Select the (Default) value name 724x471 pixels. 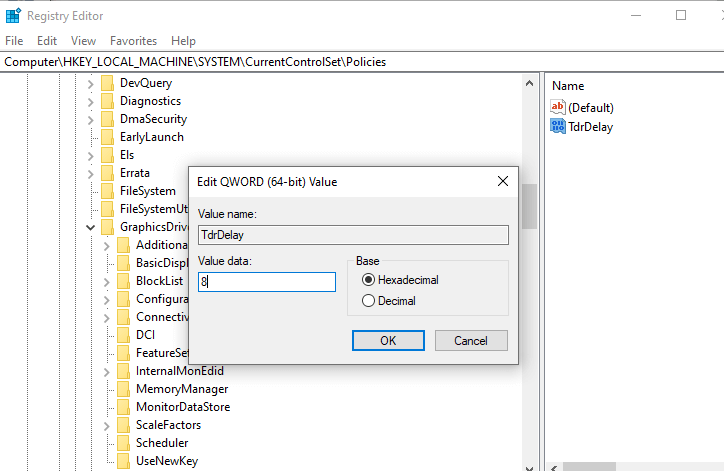[x=591, y=108]
